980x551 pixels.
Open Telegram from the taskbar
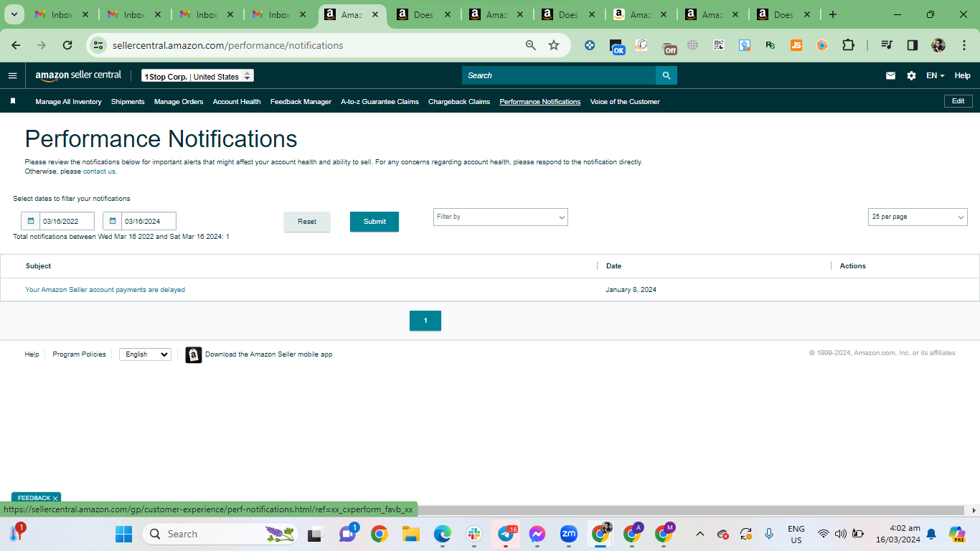(x=506, y=534)
